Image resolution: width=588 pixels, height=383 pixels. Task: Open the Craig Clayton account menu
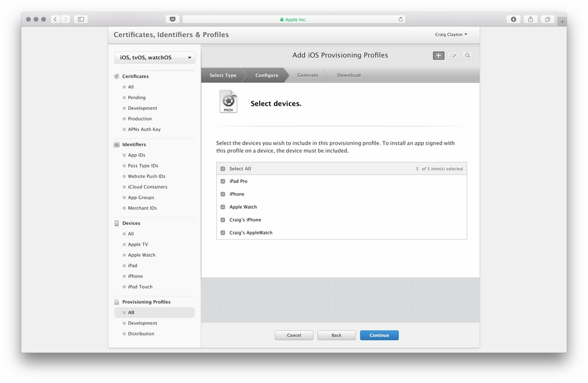click(x=451, y=35)
